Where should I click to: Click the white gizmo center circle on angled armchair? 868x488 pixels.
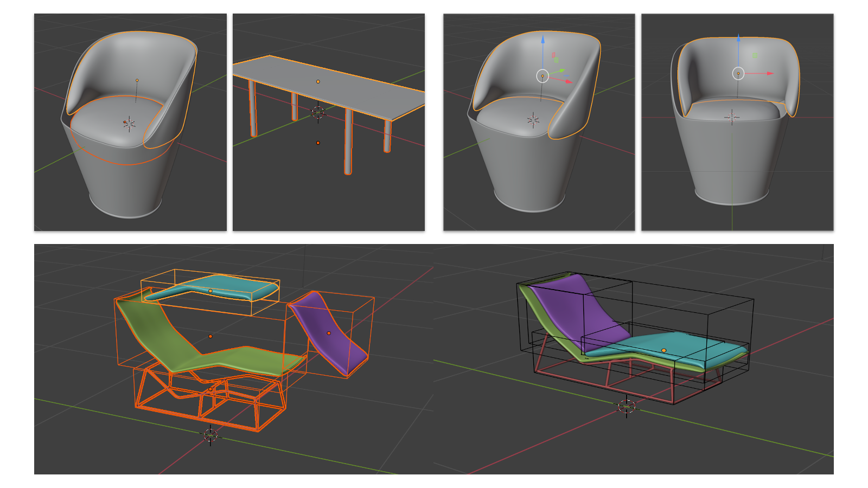pos(542,76)
